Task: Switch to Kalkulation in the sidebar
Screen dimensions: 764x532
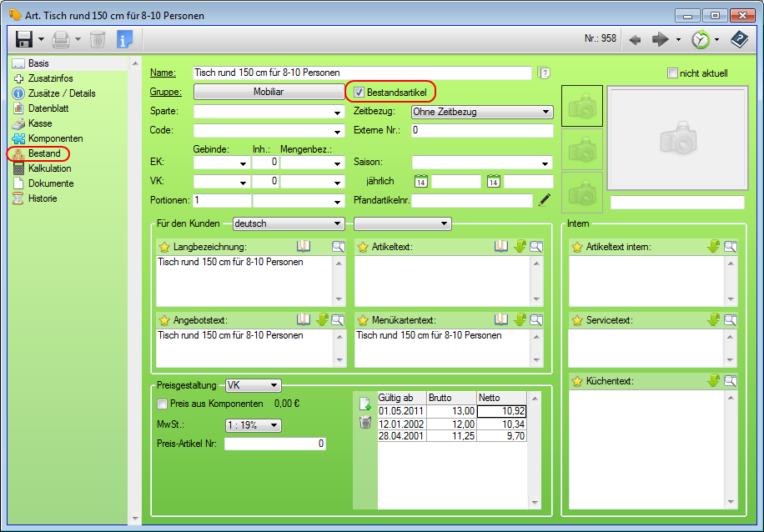Action: point(49,168)
